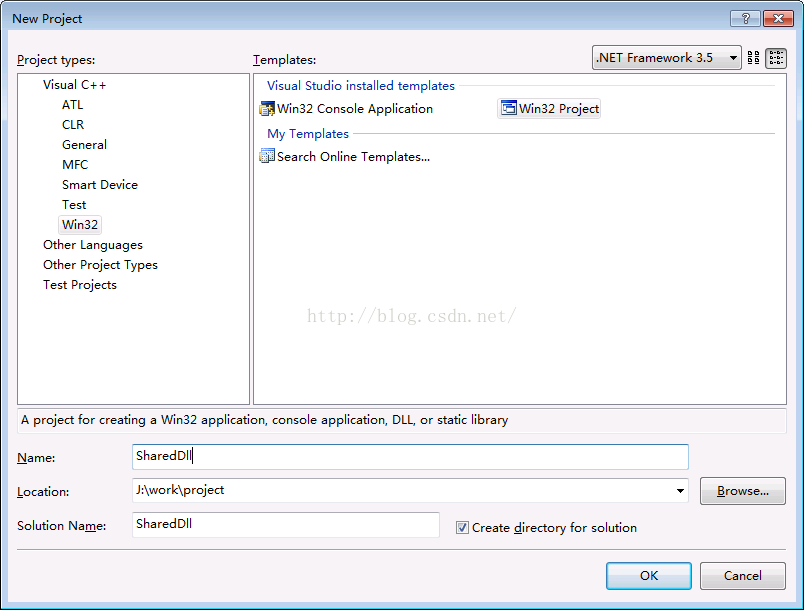Focus the Name input field
804x610 pixels.
[410, 457]
